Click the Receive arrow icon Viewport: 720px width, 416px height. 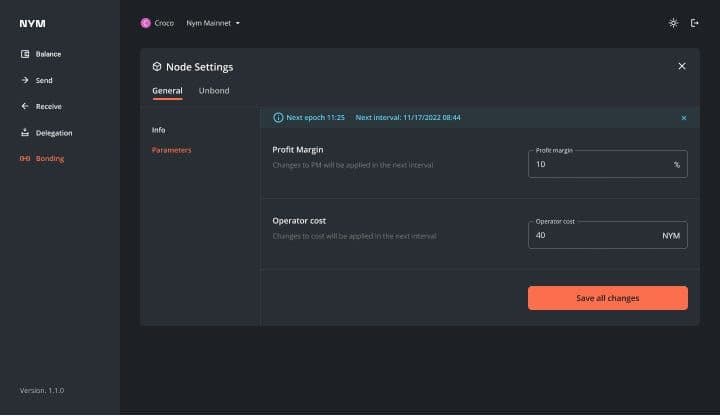pos(25,106)
